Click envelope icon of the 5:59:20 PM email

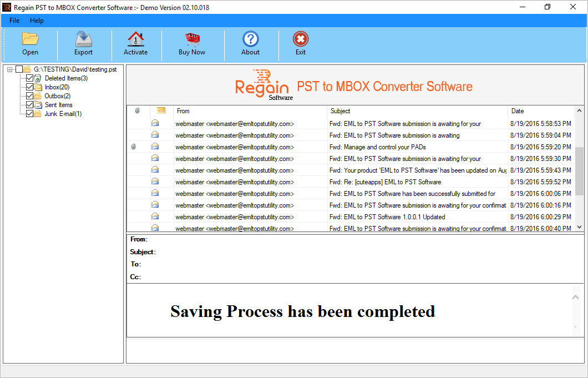[x=155, y=147]
